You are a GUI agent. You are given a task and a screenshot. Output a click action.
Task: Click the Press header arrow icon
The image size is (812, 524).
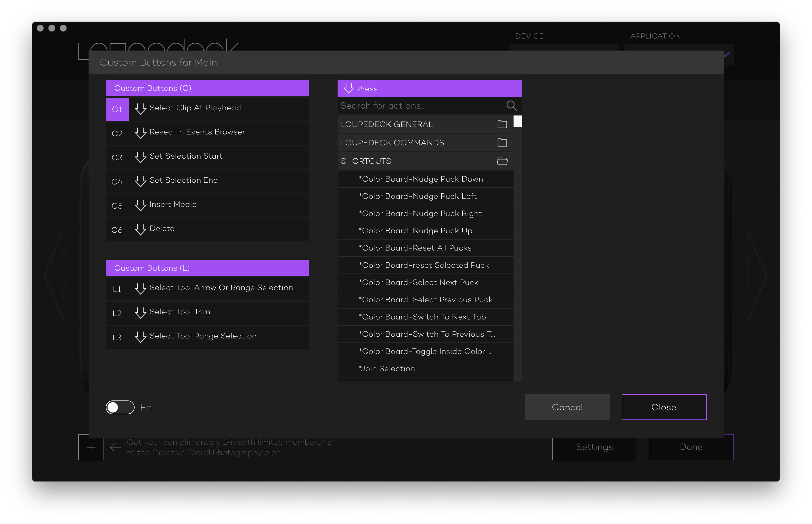coord(348,88)
